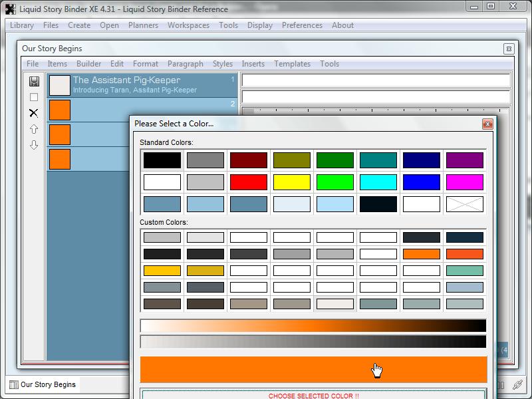Click orange thumbnail of item 2
Image resolution: width=532 pixels, height=399 pixels.
(x=60, y=110)
